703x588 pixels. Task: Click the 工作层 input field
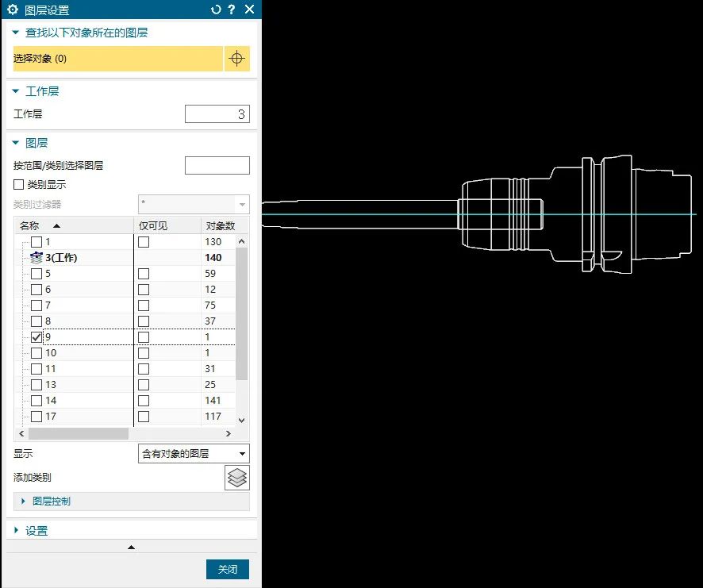coord(217,114)
